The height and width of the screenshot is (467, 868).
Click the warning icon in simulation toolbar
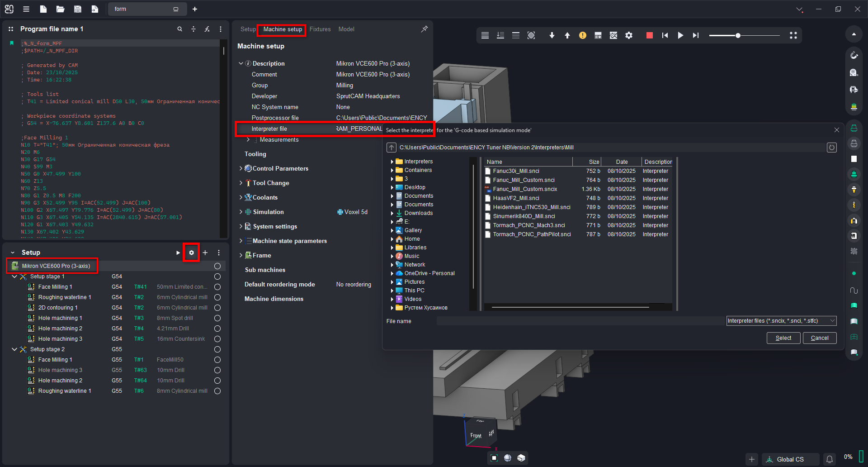click(582, 35)
